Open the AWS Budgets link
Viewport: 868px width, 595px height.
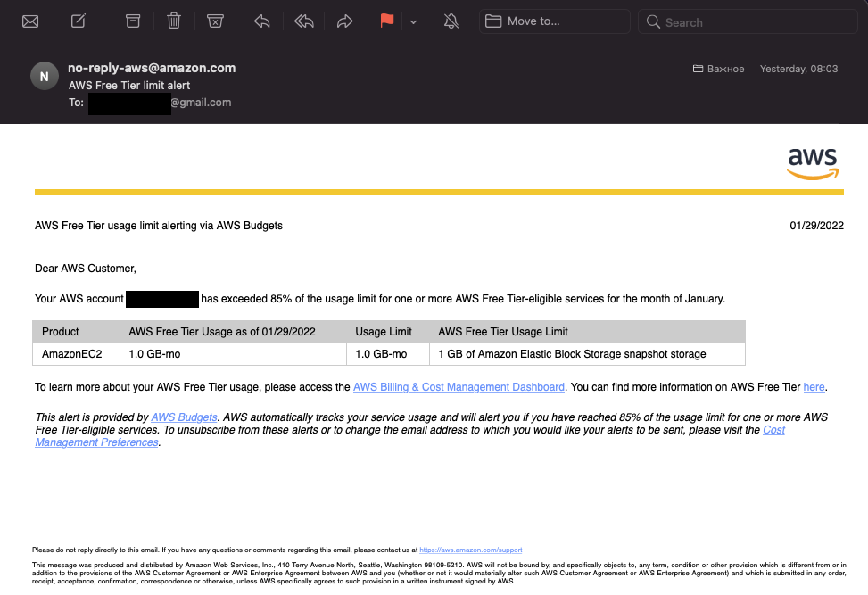tap(184, 417)
